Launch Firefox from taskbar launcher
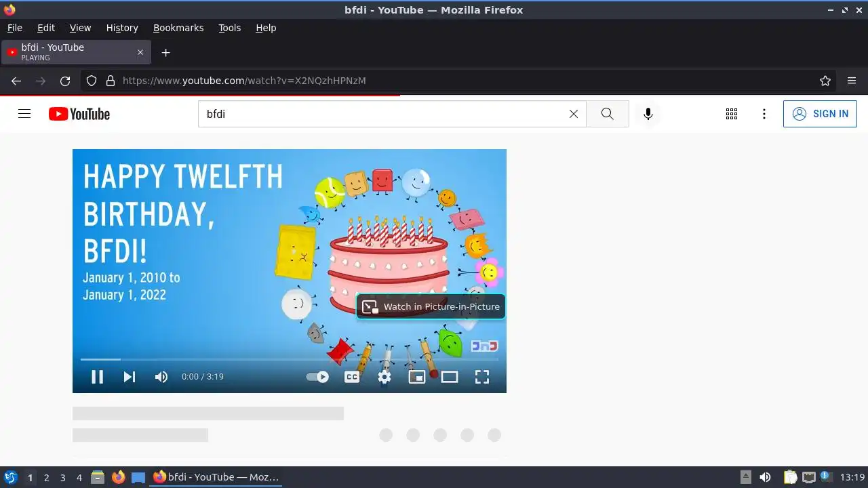 coord(118,477)
